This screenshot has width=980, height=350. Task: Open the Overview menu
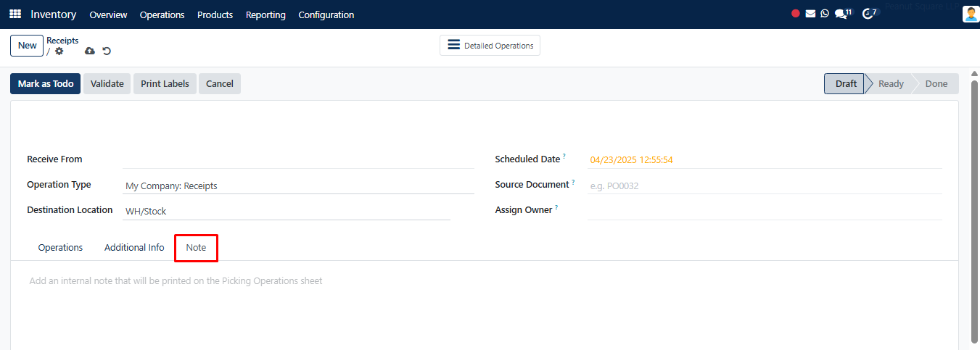108,14
